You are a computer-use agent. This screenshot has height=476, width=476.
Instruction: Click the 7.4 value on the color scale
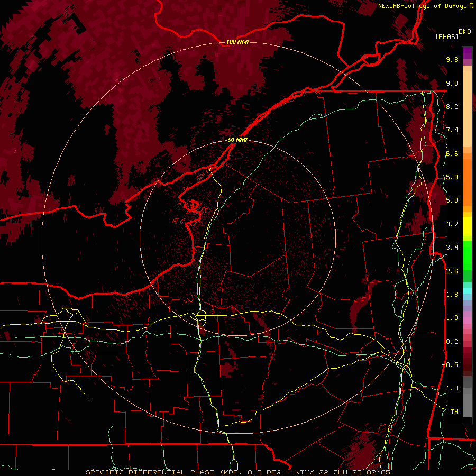point(452,130)
